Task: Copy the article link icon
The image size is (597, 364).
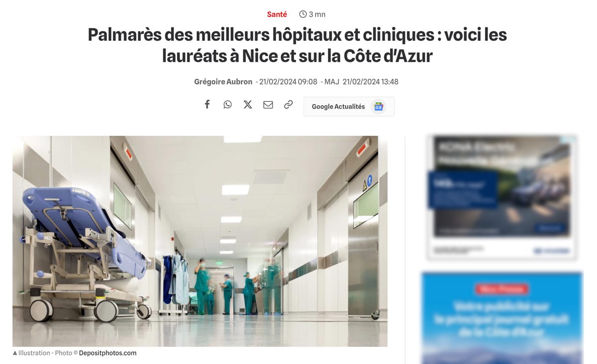Action: [x=289, y=104]
